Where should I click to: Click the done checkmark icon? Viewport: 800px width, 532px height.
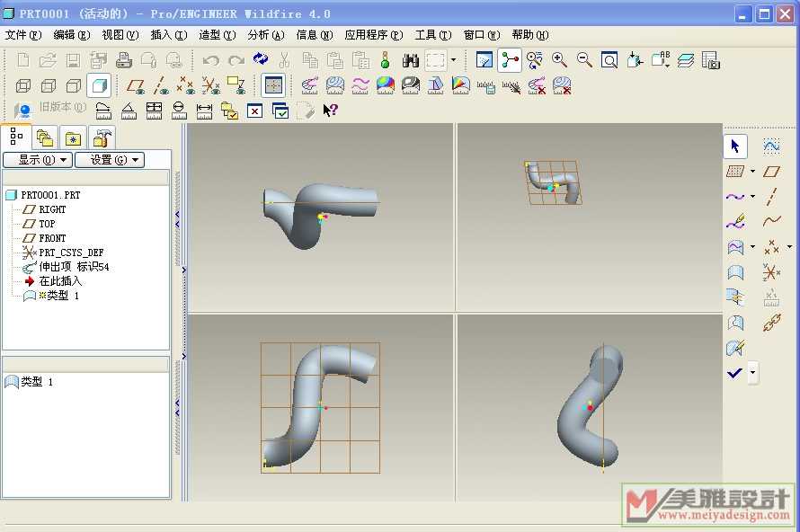[x=734, y=373]
